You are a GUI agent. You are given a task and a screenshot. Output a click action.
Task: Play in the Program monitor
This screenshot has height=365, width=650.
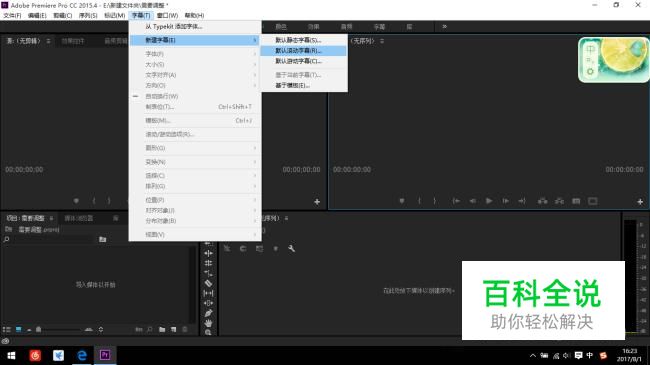(x=489, y=201)
